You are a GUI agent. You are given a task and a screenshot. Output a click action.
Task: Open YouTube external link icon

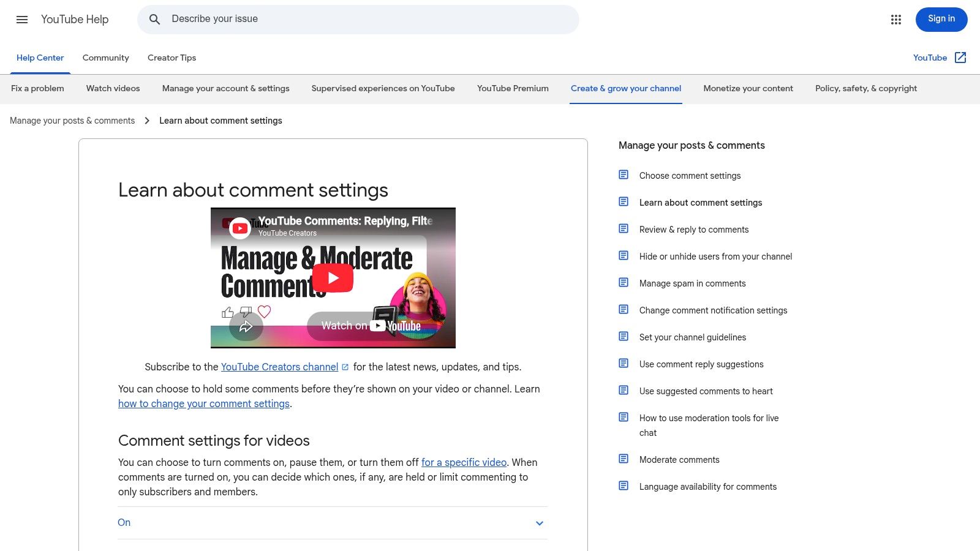[x=960, y=58]
